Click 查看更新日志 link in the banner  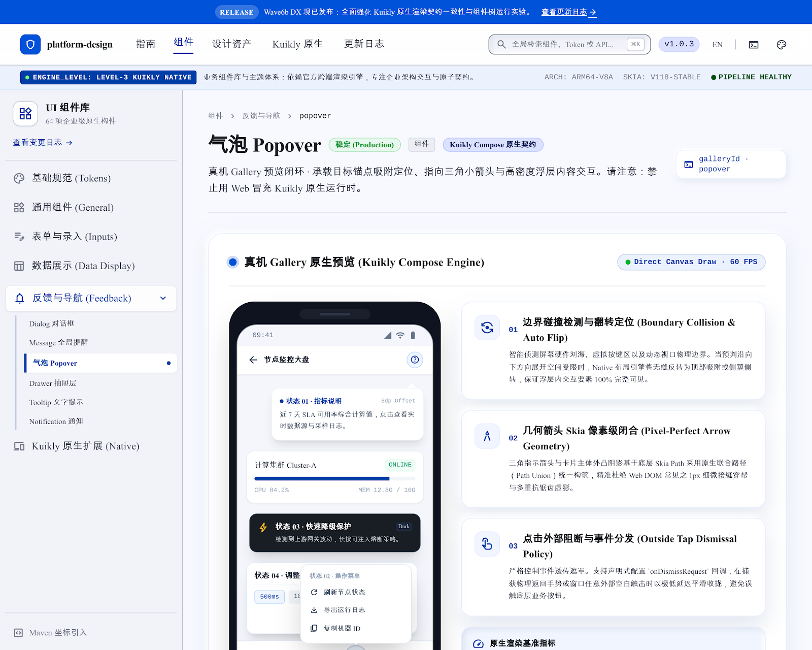click(x=569, y=12)
